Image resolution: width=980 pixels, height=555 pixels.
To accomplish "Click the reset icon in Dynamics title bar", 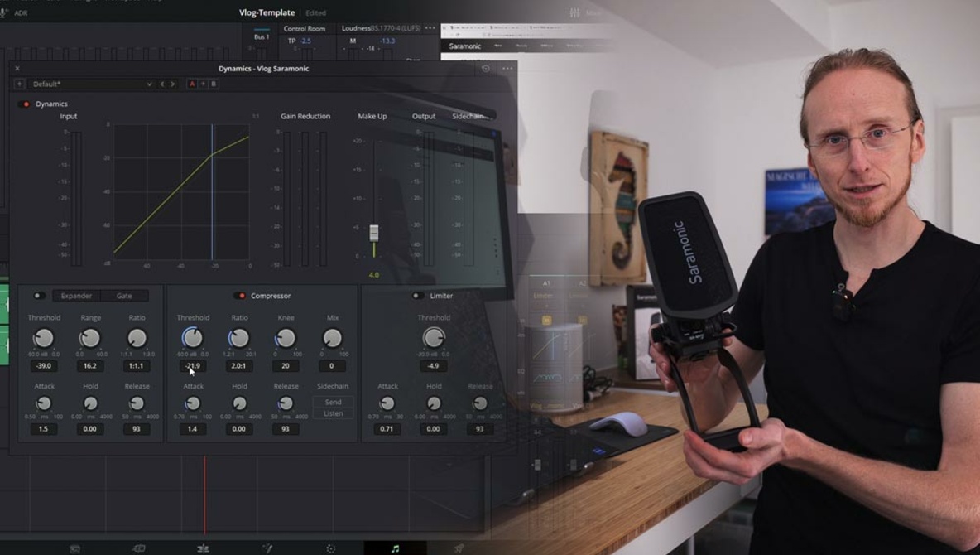I will (x=486, y=68).
